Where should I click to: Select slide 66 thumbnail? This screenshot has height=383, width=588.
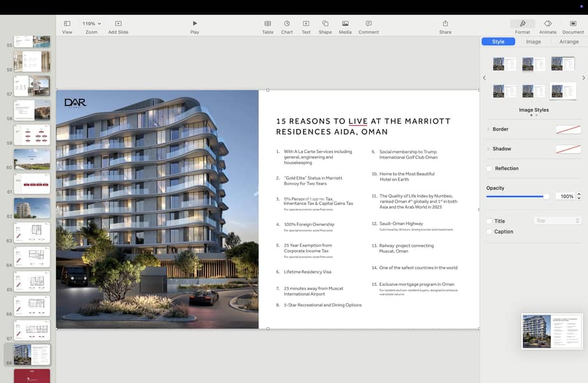tap(32, 306)
